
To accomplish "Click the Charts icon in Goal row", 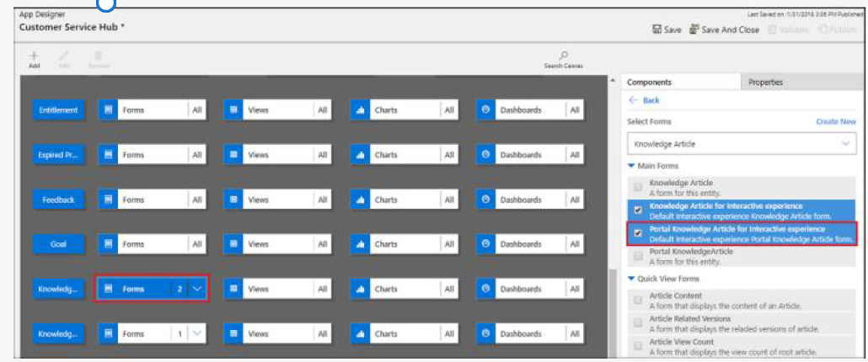I will click(x=360, y=244).
